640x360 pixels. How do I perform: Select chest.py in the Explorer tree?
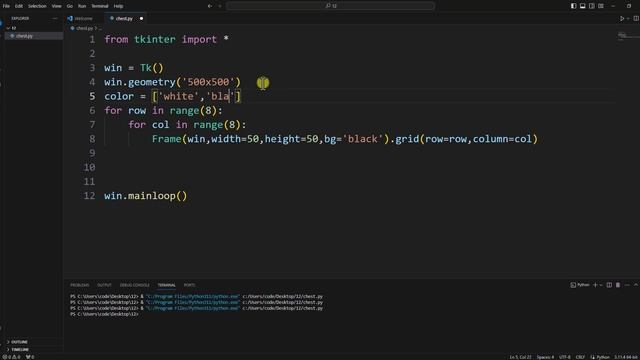pos(33,36)
